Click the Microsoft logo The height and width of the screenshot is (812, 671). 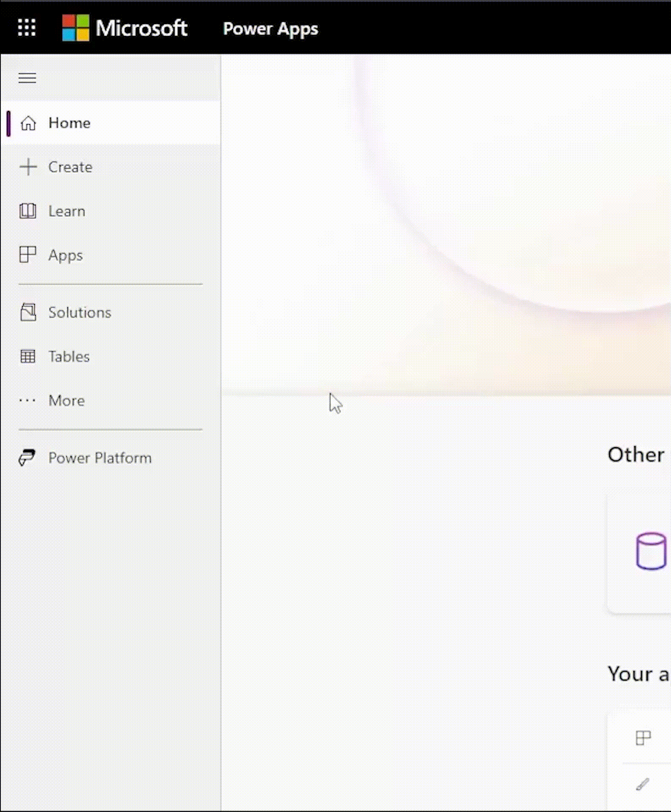[x=76, y=28]
